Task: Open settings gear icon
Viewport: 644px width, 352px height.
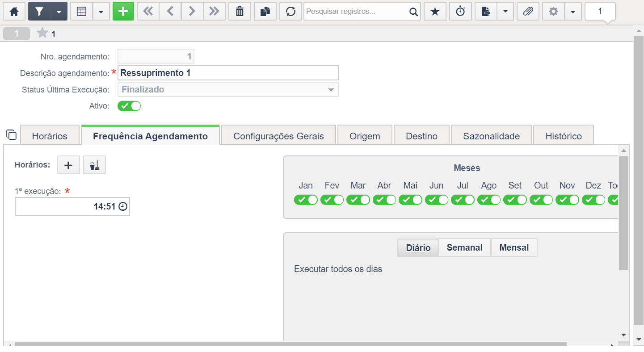Action: (554, 12)
